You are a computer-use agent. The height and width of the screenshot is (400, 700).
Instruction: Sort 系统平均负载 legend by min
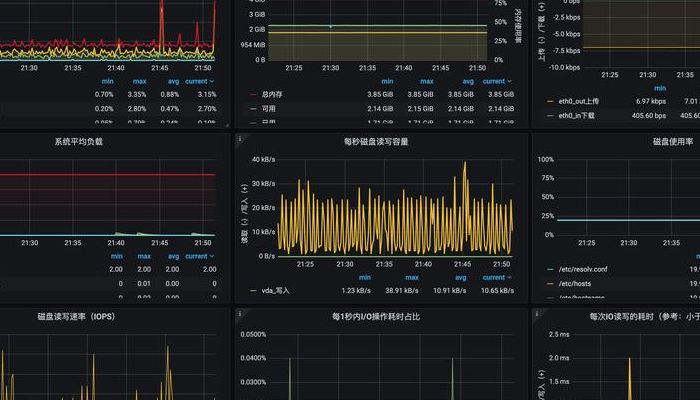pos(117,256)
